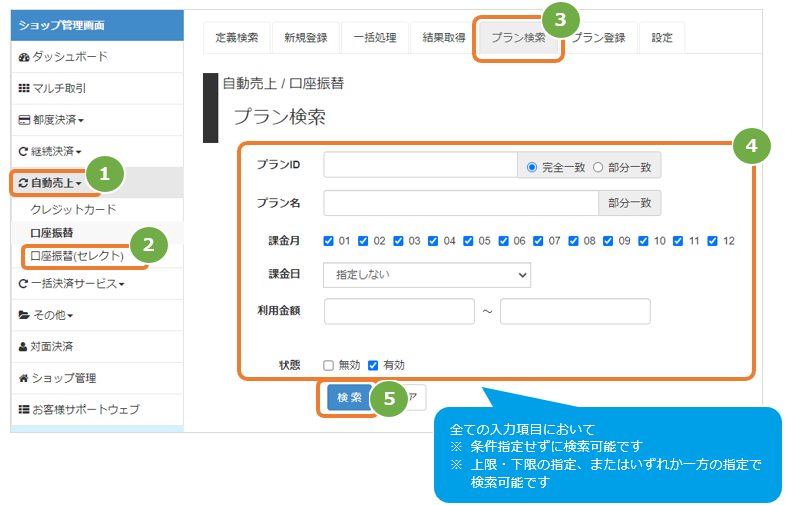Viewport: 785px width, 505px height.
Task: Click the プランID input field
Action: [421, 165]
